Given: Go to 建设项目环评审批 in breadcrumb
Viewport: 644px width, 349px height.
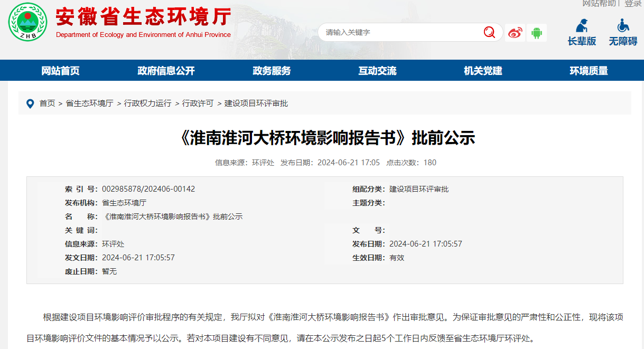Looking at the screenshot, I should point(256,103).
